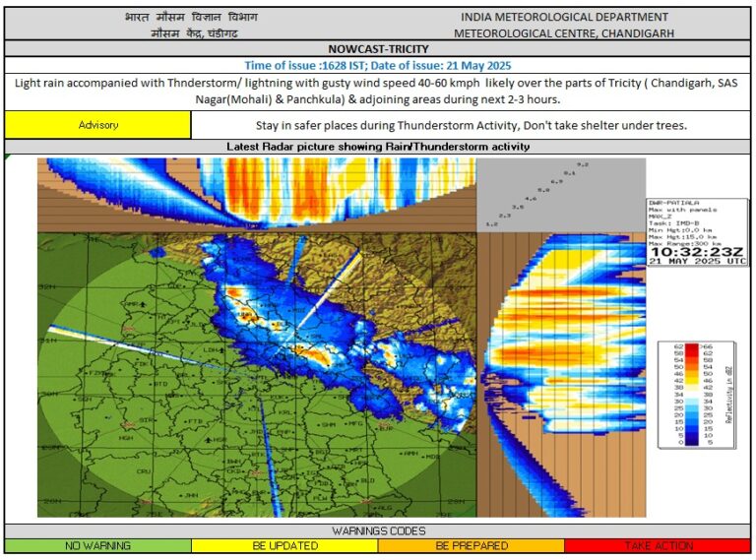Click the Time of issue 1628 IST line
Viewport: 756px width, 560px height.
pos(378,66)
